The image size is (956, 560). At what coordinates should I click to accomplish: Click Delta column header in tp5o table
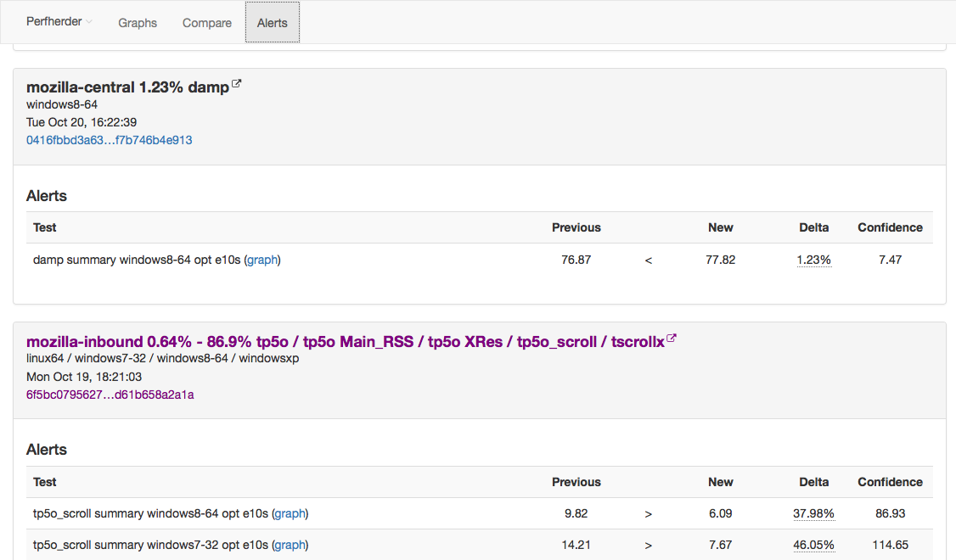tap(813, 482)
